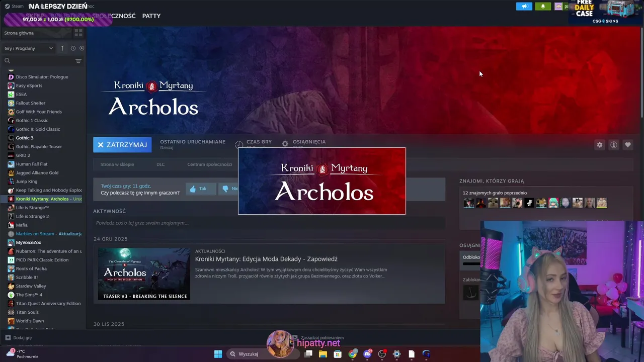Screen dimensions: 644x362
Task: Add Archolos to favorites heart icon
Action: pyautogui.click(x=628, y=145)
